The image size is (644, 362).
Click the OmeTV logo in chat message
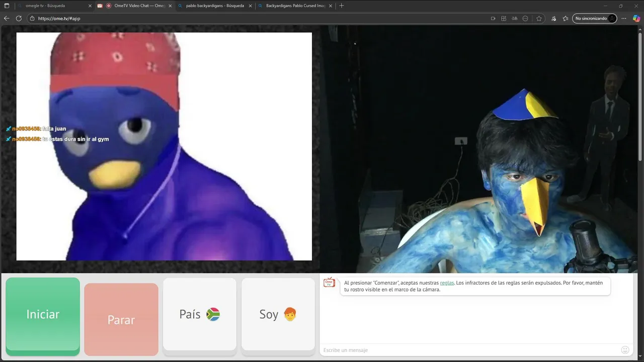(329, 283)
